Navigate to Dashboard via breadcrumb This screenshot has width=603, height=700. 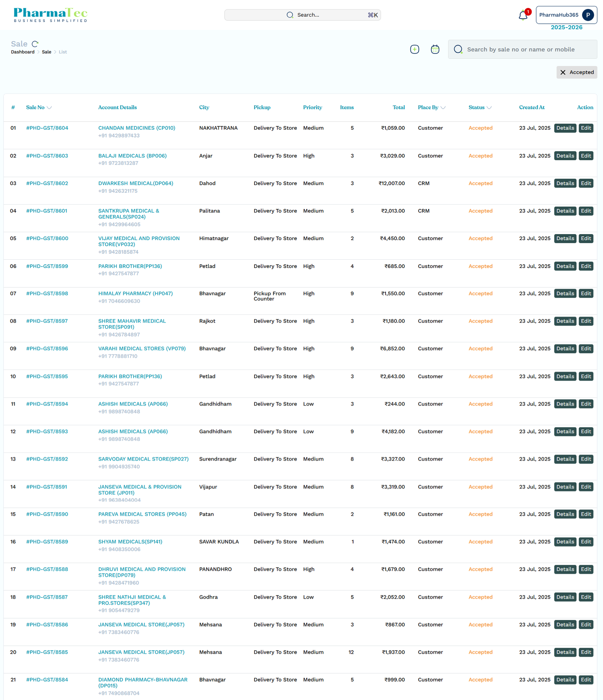(23, 52)
